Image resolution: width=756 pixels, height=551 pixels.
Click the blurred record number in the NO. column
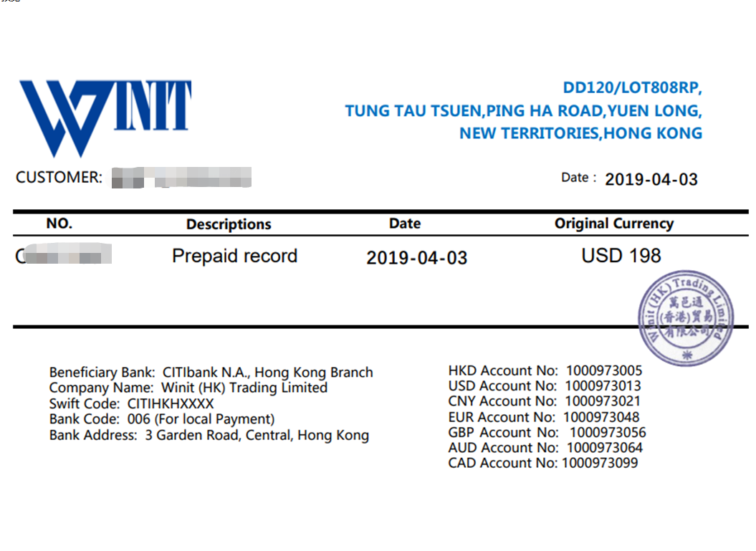coord(63,254)
